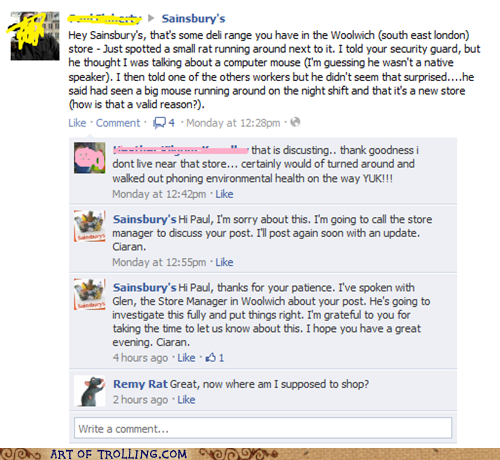This screenshot has width=500, height=460.
Task: Open the Sainsbury's page link in the post header
Action: click(x=193, y=19)
